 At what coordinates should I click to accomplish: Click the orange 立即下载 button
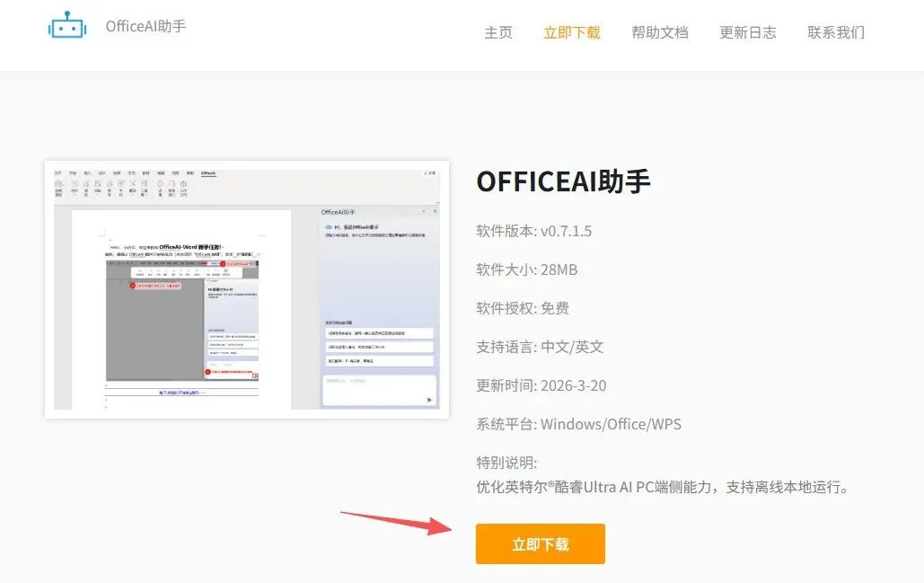click(x=541, y=543)
